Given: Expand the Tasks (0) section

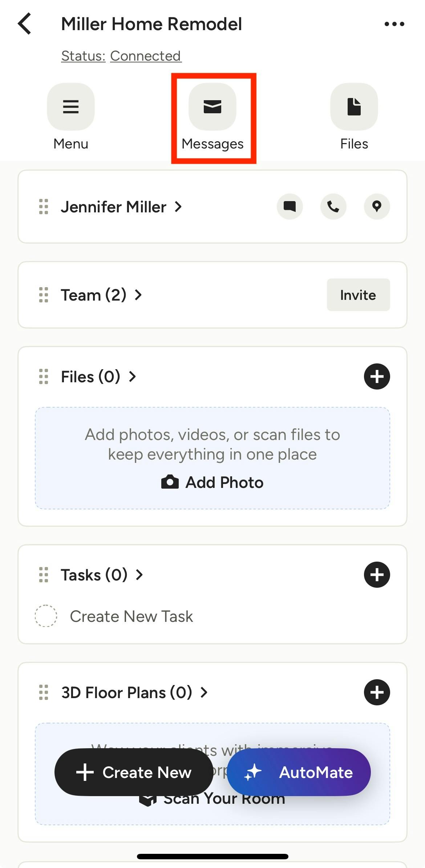Looking at the screenshot, I should [102, 575].
